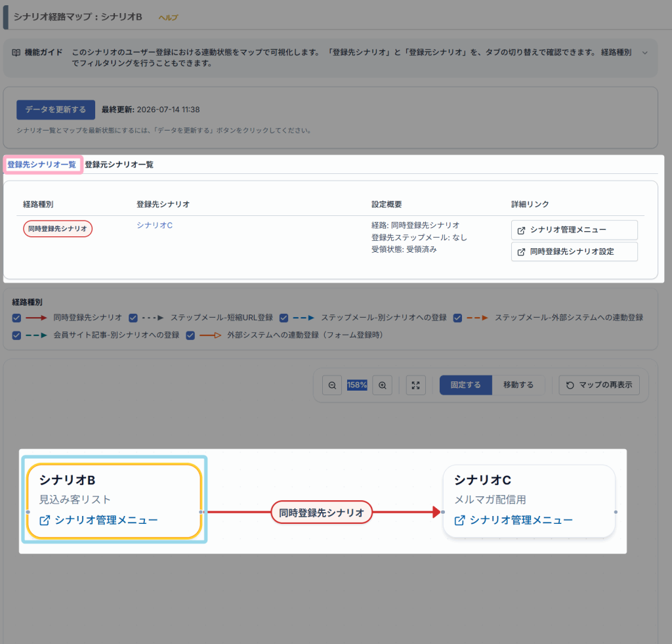672x644 pixels.
Task: Select the シナリオB node title
Action: click(68, 481)
